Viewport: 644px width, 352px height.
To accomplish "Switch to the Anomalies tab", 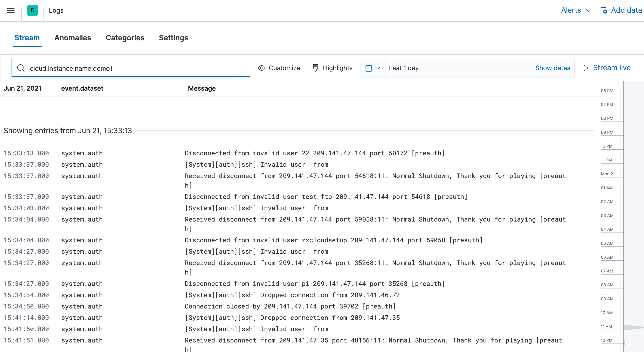I will (x=73, y=38).
